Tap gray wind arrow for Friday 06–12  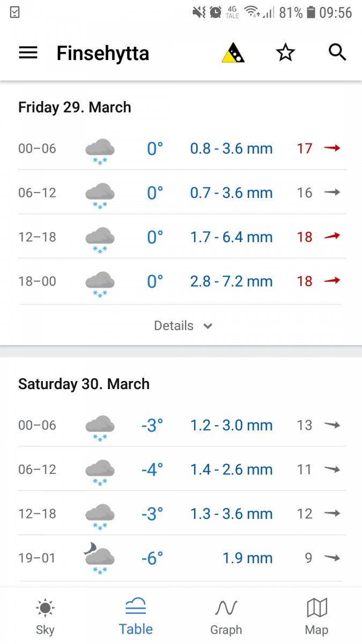[x=333, y=192]
